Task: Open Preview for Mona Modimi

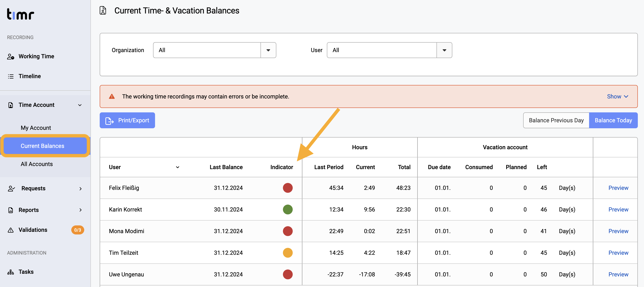Action: coord(618,231)
